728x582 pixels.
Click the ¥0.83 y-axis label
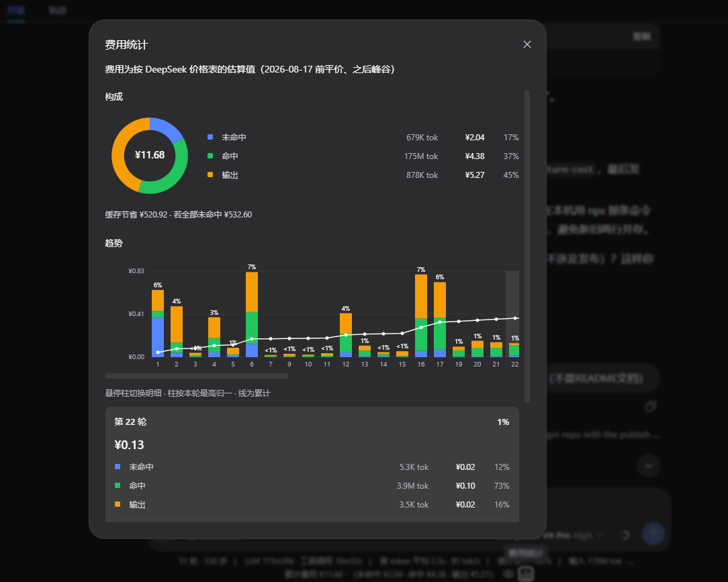click(x=136, y=271)
